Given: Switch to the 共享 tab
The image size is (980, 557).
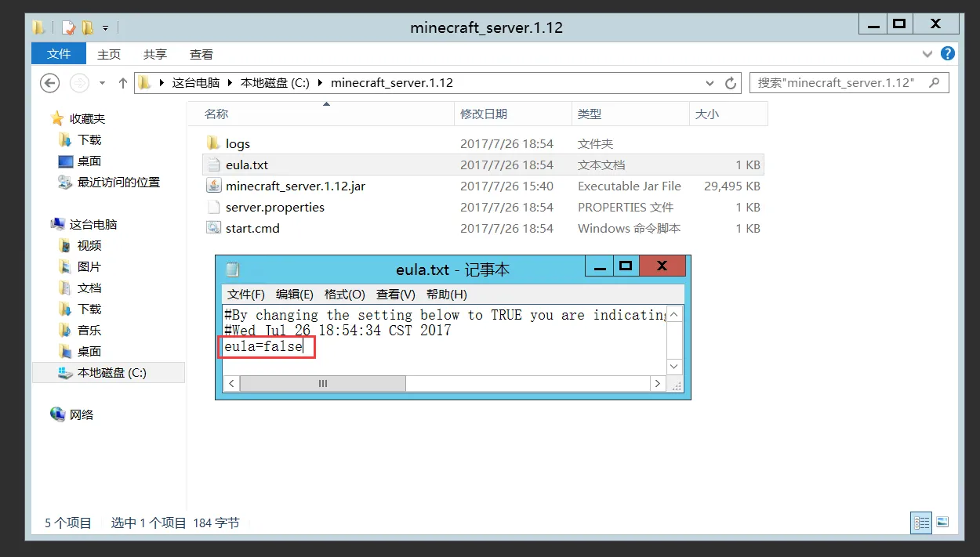Looking at the screenshot, I should [155, 54].
